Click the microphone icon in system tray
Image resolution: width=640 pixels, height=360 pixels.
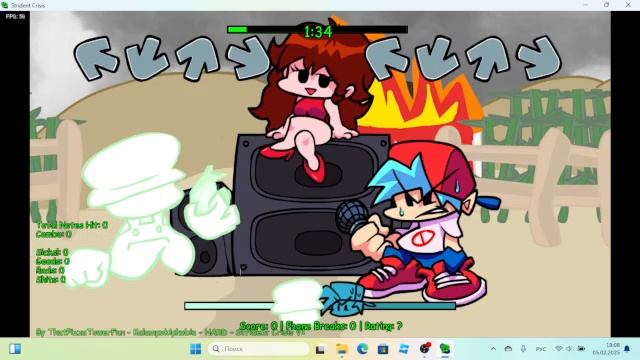[x=523, y=349]
